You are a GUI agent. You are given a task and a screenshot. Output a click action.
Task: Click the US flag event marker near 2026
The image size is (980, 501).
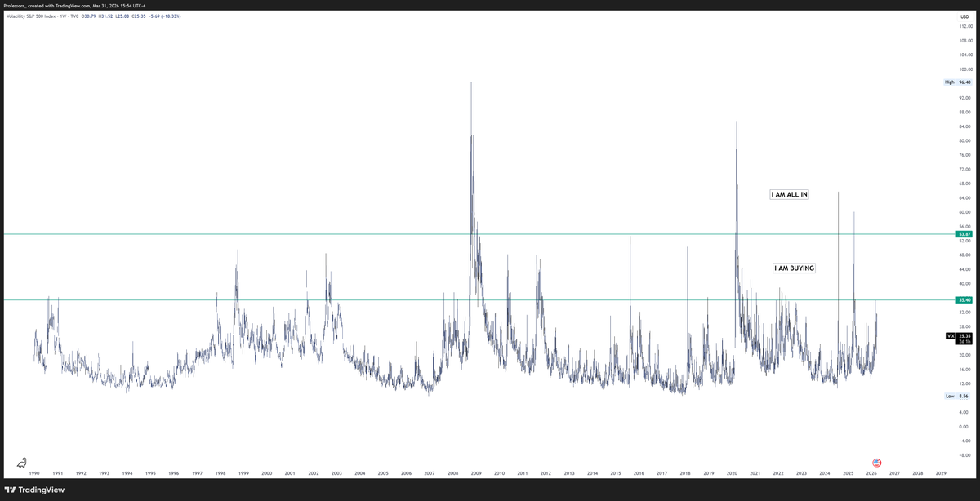[x=877, y=462]
